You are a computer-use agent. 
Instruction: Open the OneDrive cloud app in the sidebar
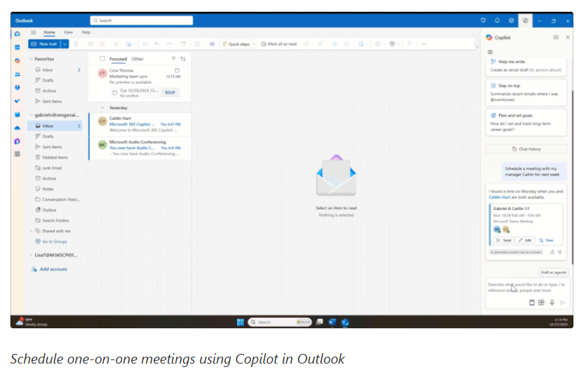click(17, 128)
